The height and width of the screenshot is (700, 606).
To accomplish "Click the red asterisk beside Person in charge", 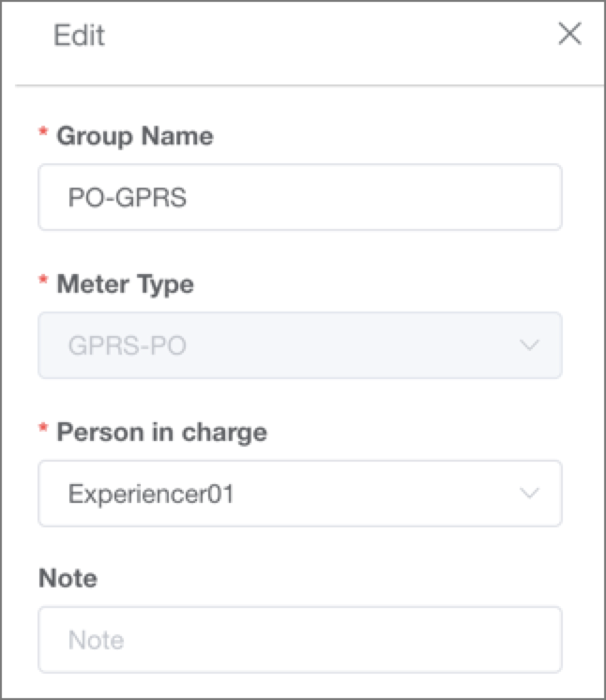I will click(x=43, y=428).
